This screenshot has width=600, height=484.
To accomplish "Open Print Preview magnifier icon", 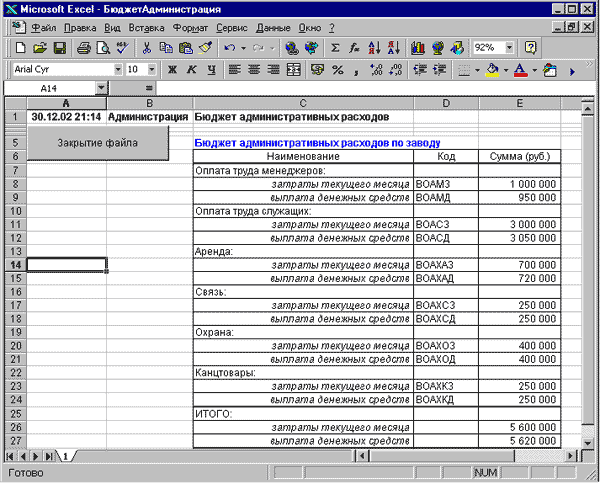I will [x=103, y=48].
